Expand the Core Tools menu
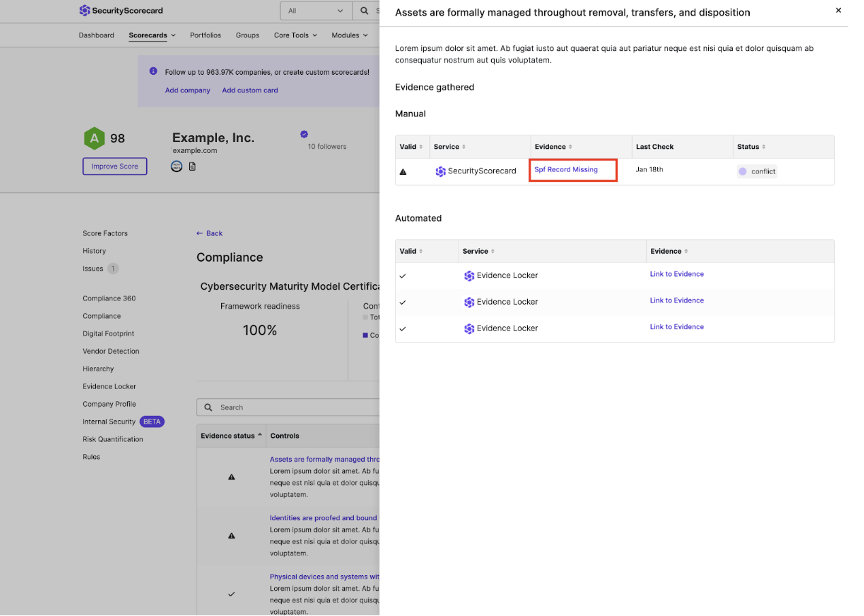Image resolution: width=864 pixels, height=616 pixels. pyautogui.click(x=295, y=35)
